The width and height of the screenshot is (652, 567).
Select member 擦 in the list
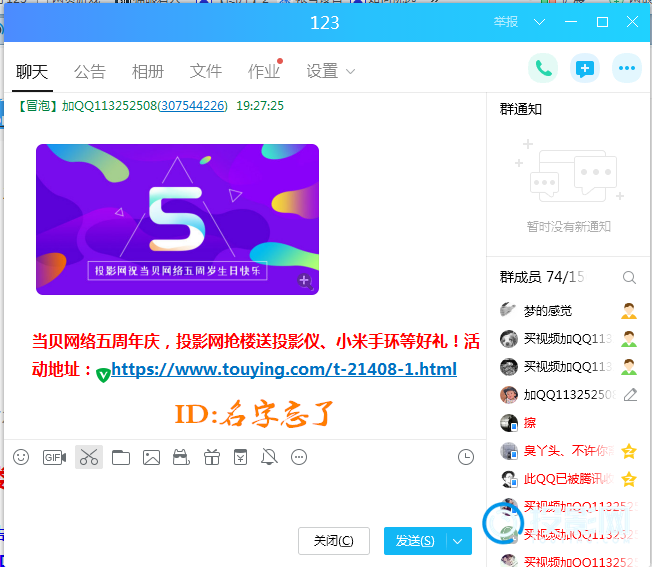568,423
